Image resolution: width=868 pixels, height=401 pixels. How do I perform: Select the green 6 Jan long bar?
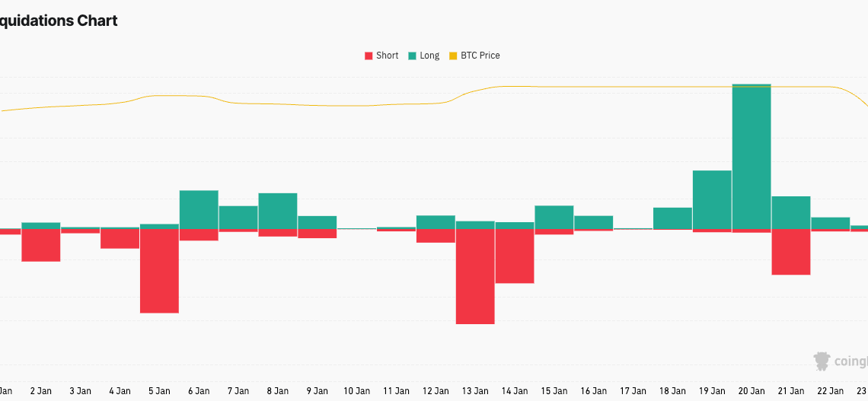(199, 209)
